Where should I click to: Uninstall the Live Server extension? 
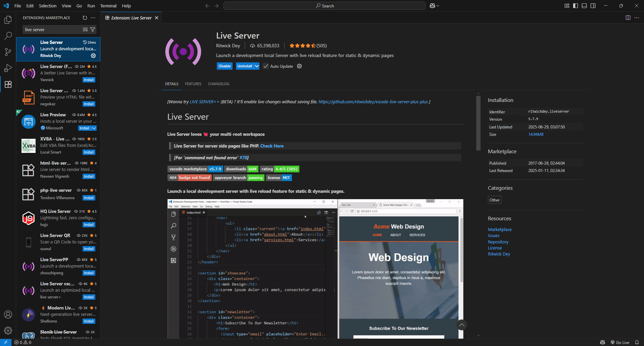tap(245, 66)
